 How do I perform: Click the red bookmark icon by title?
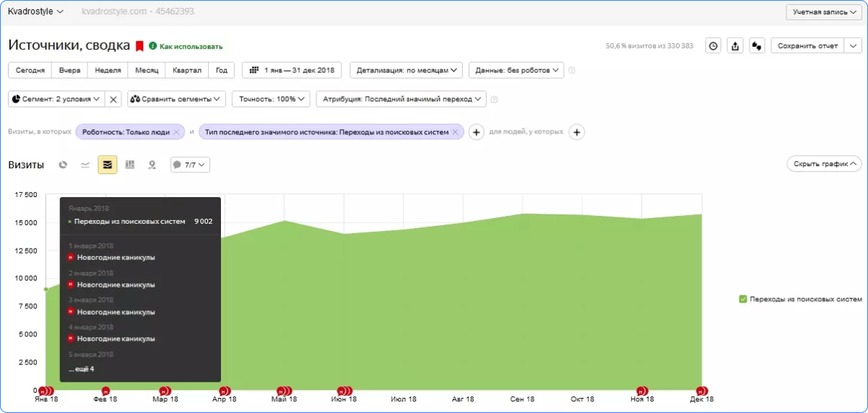[139, 45]
